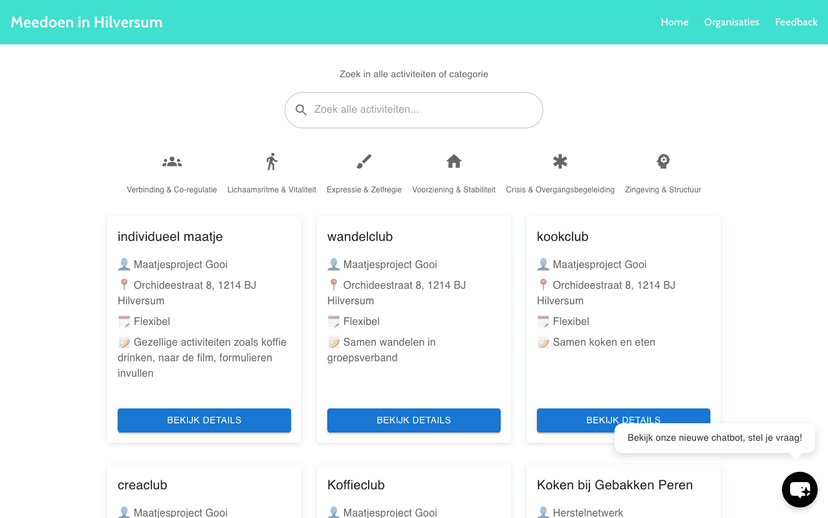The image size is (828, 518).
Task: Click the Meedoen in Hilversum site title
Action: point(87,22)
